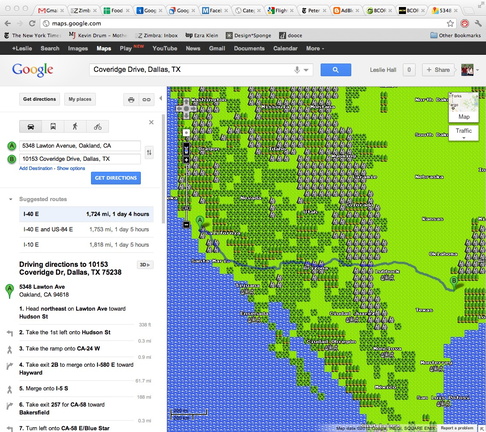Select the public transit travel mode

pos(53,127)
